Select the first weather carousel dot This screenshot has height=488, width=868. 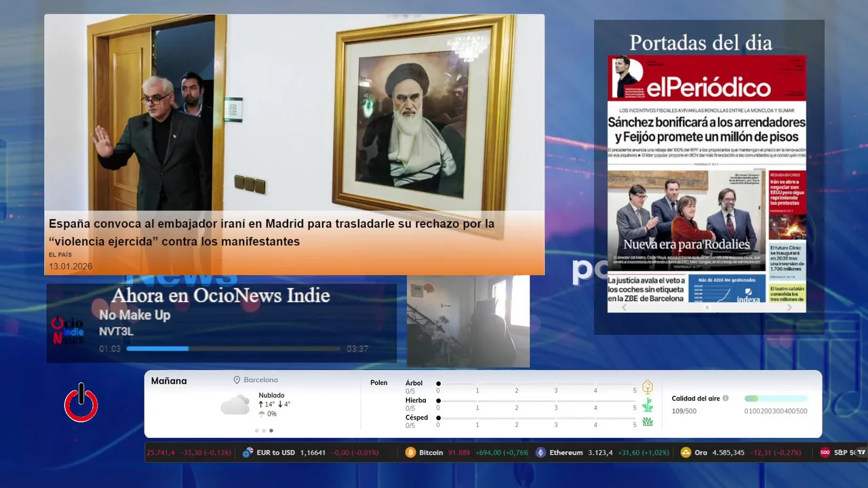coord(256,430)
